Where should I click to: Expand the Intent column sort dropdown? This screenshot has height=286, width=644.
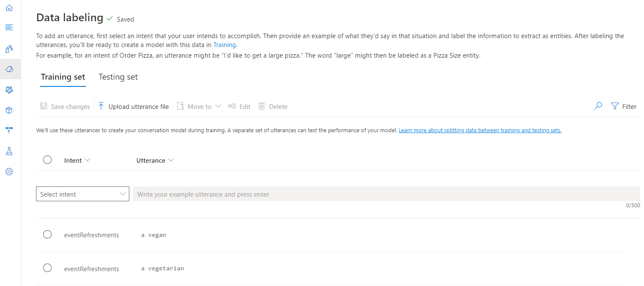click(88, 160)
